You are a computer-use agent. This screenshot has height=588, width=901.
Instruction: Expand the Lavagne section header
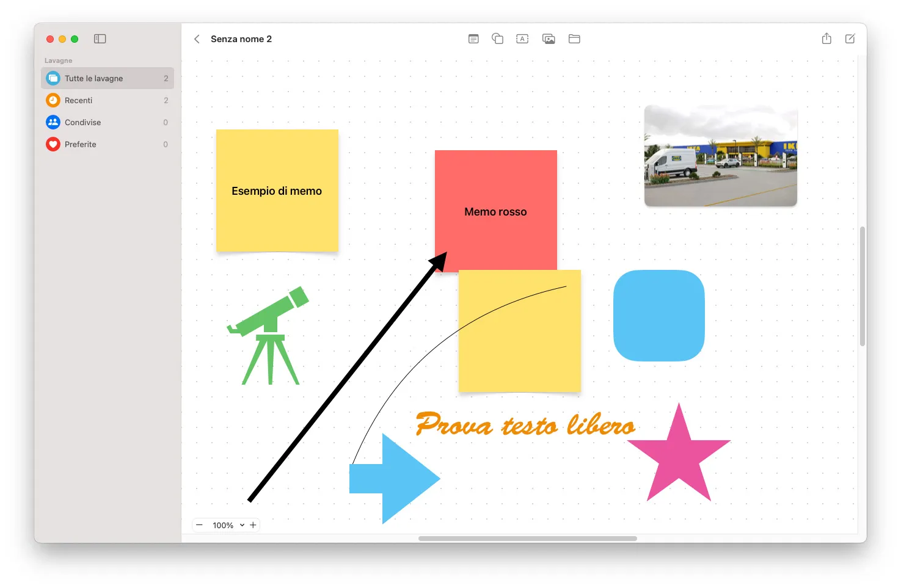click(58, 60)
